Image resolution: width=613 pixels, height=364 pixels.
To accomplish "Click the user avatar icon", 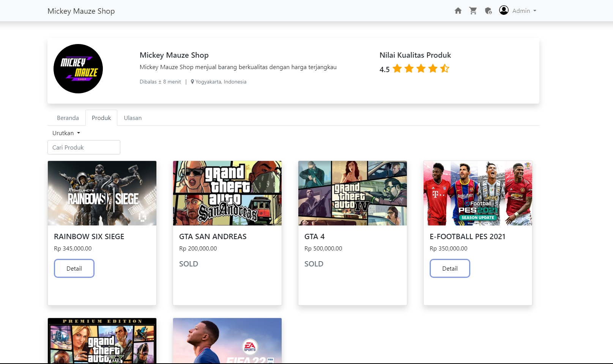I will [504, 10].
